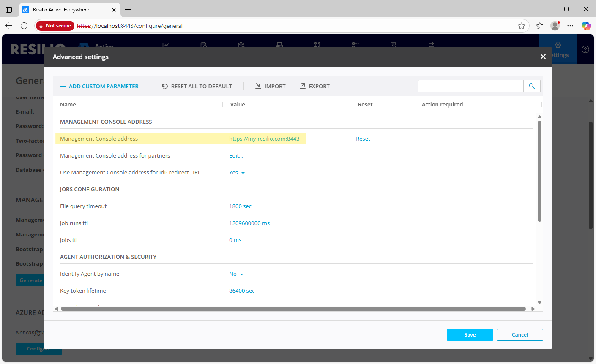Edit the File query timeout value
The width and height of the screenshot is (596, 364).
click(x=240, y=206)
